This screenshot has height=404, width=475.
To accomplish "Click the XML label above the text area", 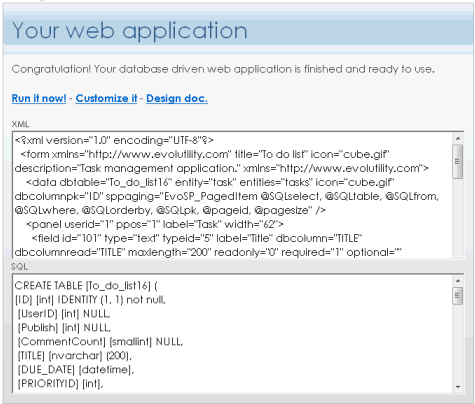I will tap(20, 124).
